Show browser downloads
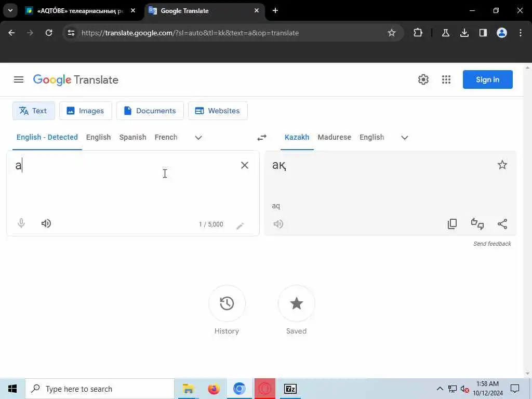Screen dimensions: 532x399 tap(464, 33)
